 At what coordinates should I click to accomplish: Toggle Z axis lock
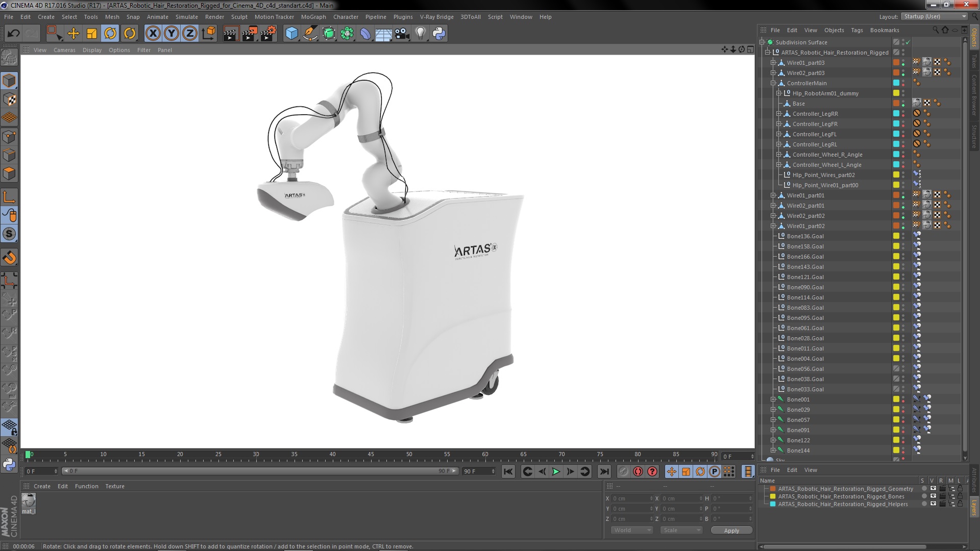[x=190, y=34]
